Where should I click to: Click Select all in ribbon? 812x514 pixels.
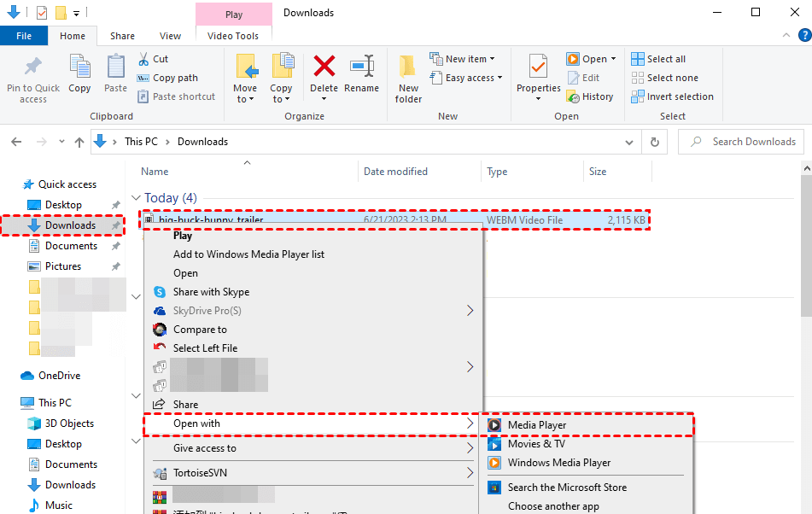[658, 59]
